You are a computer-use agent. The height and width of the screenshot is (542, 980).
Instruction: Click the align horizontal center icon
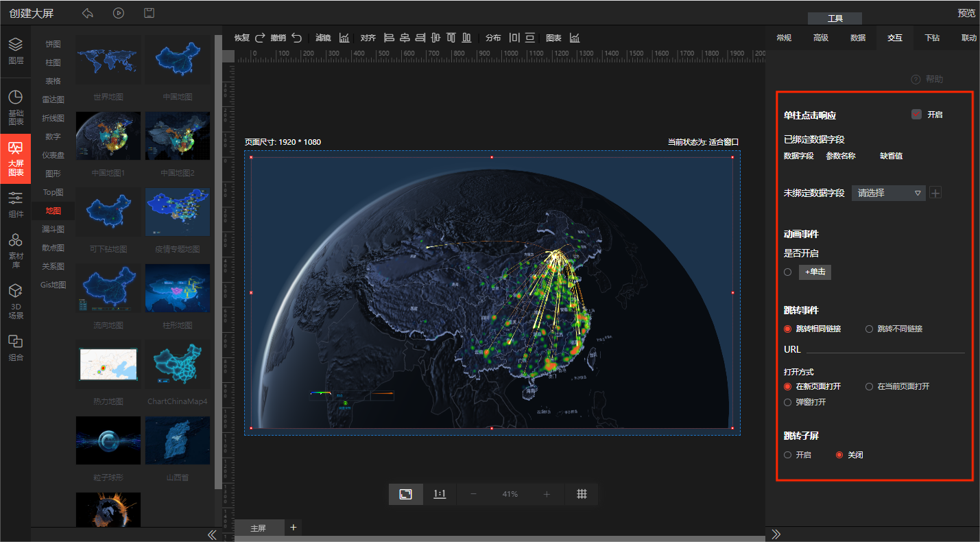405,38
